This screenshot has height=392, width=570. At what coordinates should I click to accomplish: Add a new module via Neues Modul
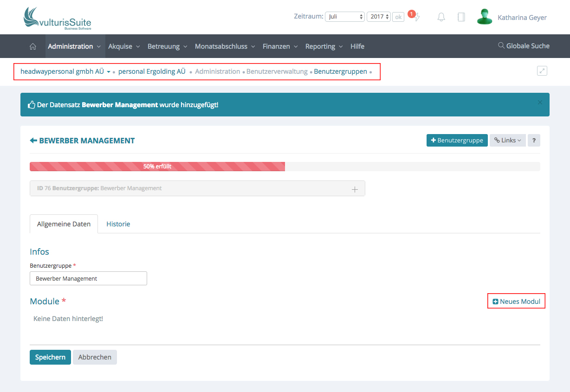(x=516, y=302)
